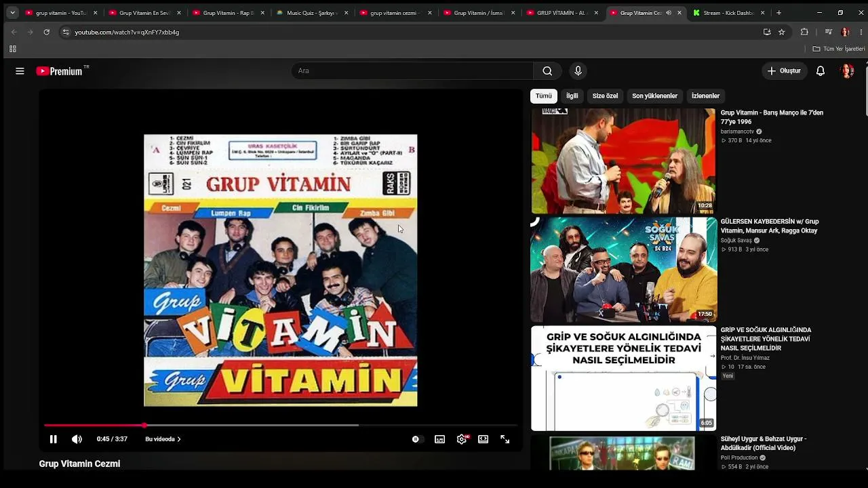Screen dimensions: 868x488
Task: Click the youtube.com address bar URL
Action: pos(127,32)
